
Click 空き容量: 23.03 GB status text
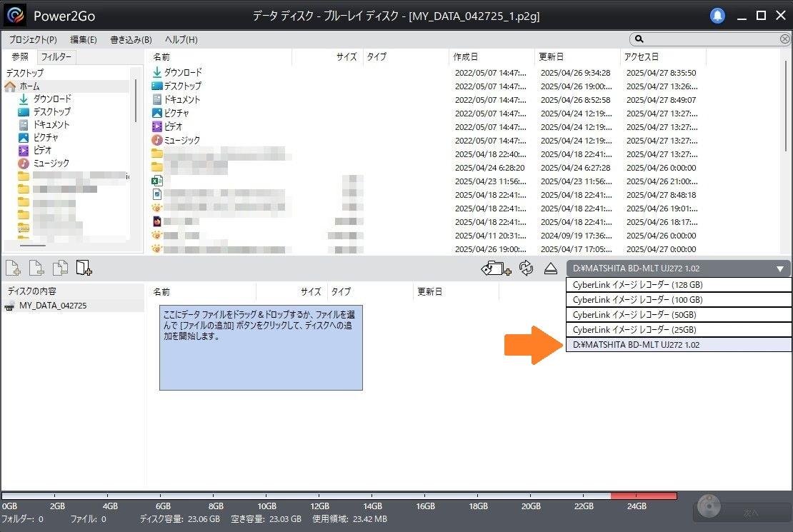tap(266, 519)
